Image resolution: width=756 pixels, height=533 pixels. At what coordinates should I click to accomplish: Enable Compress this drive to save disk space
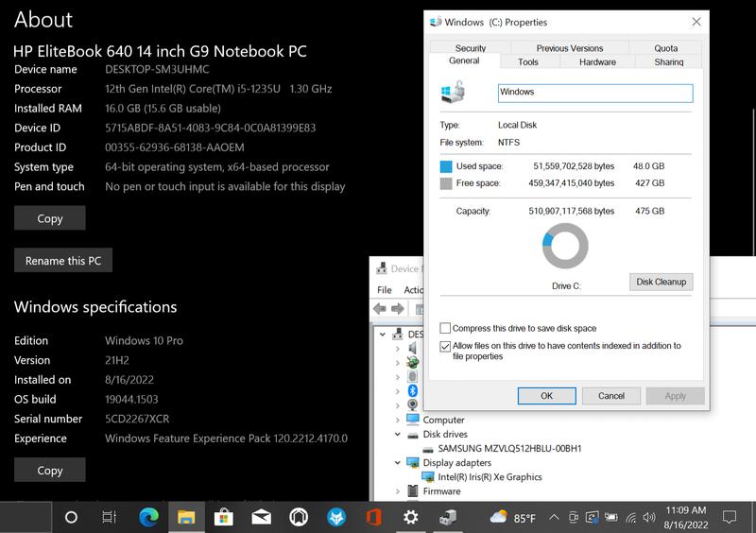pyautogui.click(x=446, y=329)
